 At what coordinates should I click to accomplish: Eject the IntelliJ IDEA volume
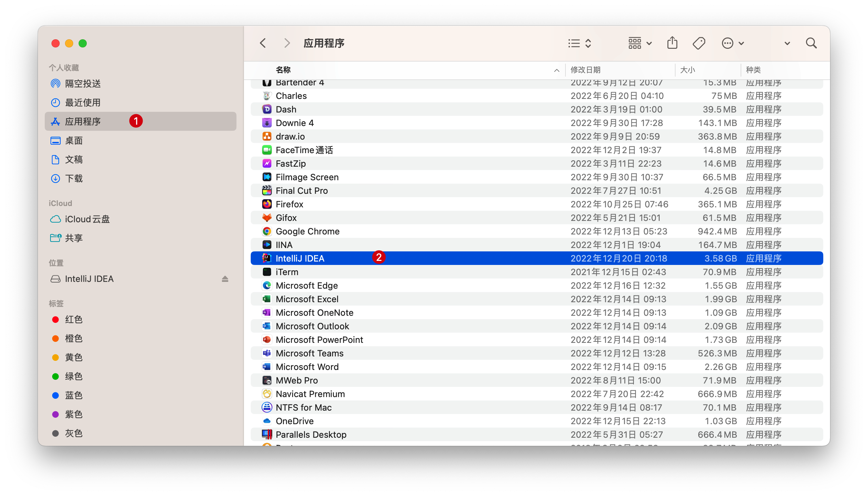pos(225,279)
